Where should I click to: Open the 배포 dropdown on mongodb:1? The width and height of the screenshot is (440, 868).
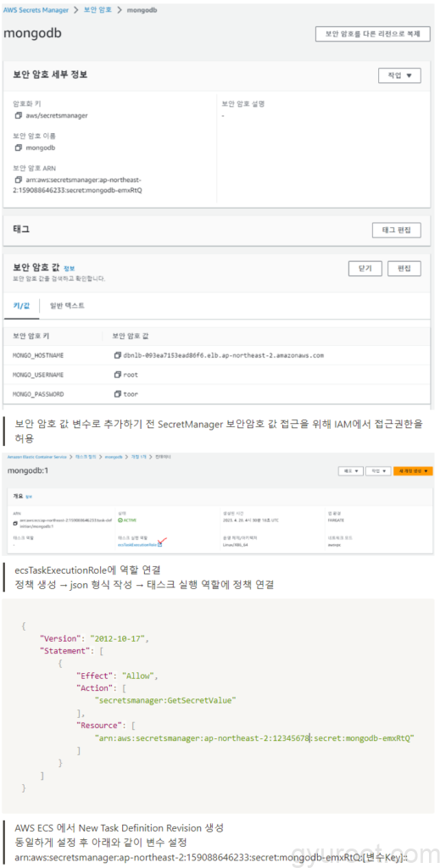click(x=351, y=471)
